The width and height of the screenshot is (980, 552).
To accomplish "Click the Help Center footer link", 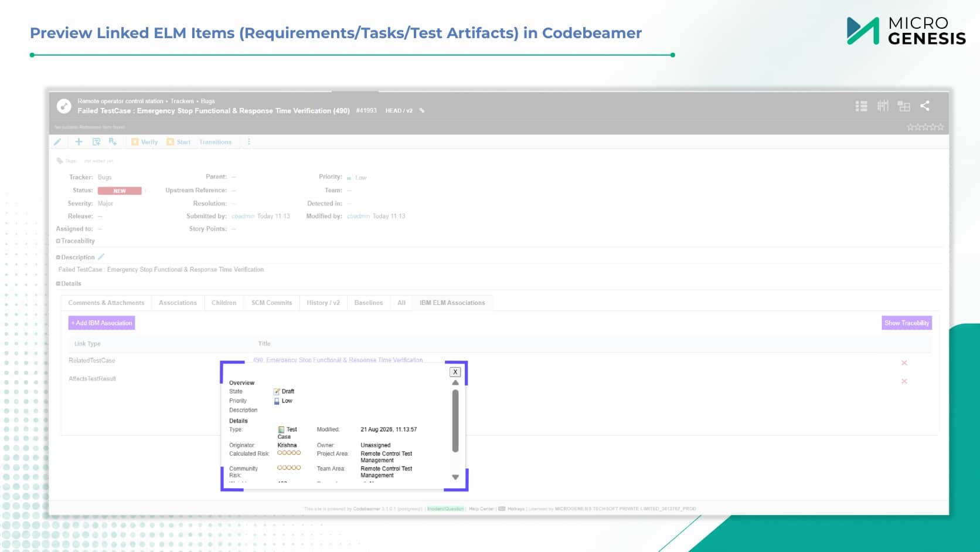I will [x=481, y=509].
